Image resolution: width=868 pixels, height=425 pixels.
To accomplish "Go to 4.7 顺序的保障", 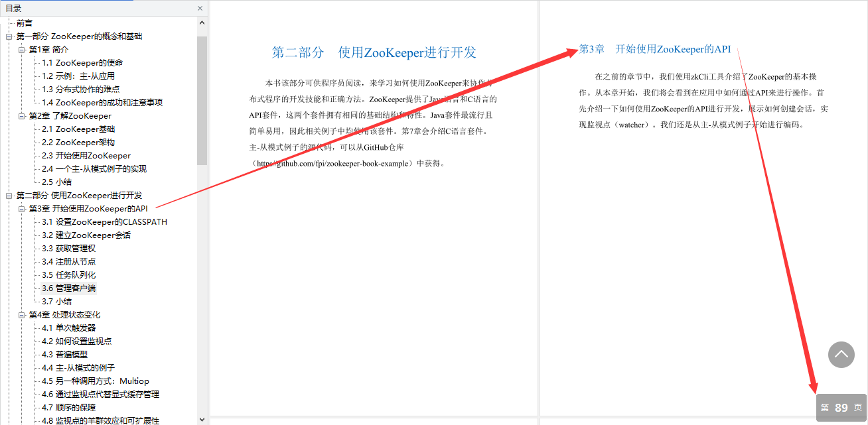I will (68, 408).
